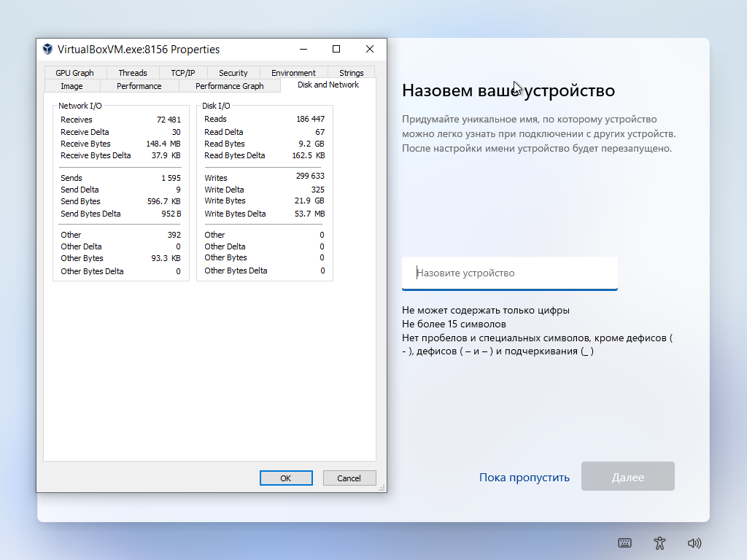Screen dimensions: 747x560
Task: Click the Далее button
Action: tap(628, 476)
